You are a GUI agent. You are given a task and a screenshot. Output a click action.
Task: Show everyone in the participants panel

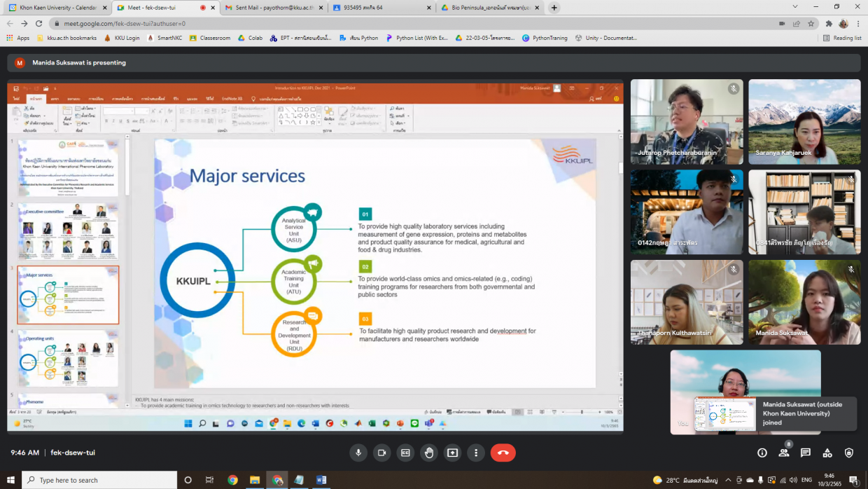point(784,453)
